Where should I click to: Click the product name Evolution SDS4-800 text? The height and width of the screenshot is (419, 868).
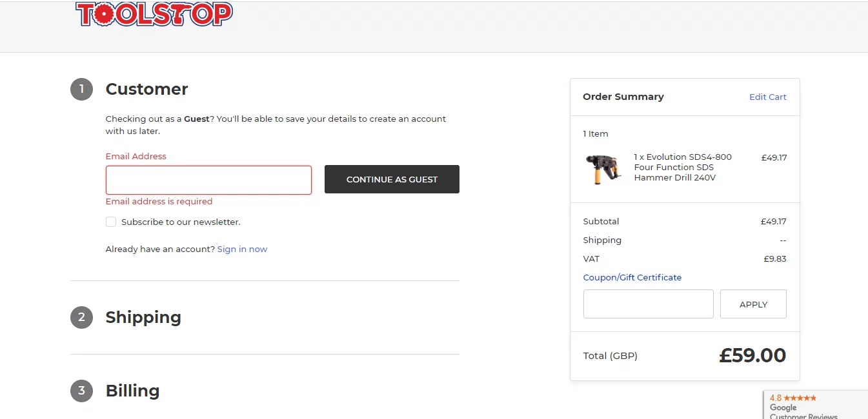point(683,167)
